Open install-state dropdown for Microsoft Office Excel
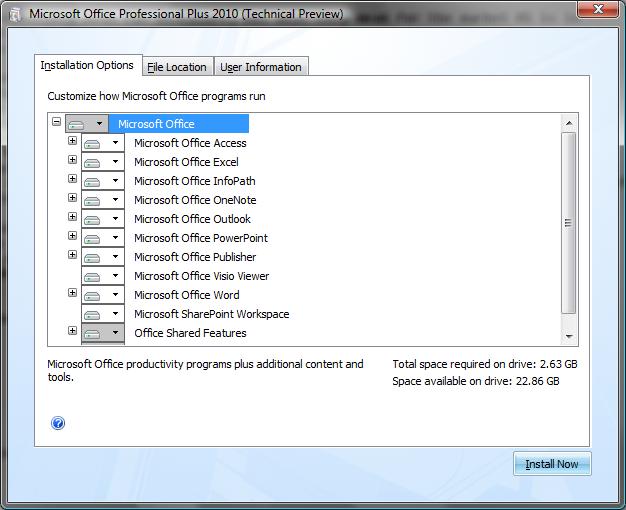 point(103,162)
